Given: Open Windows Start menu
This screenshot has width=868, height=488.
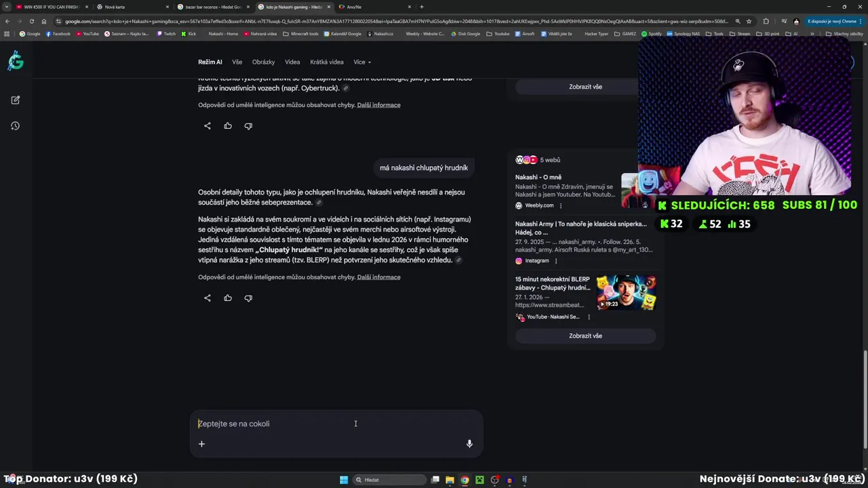Looking at the screenshot, I should click(344, 480).
